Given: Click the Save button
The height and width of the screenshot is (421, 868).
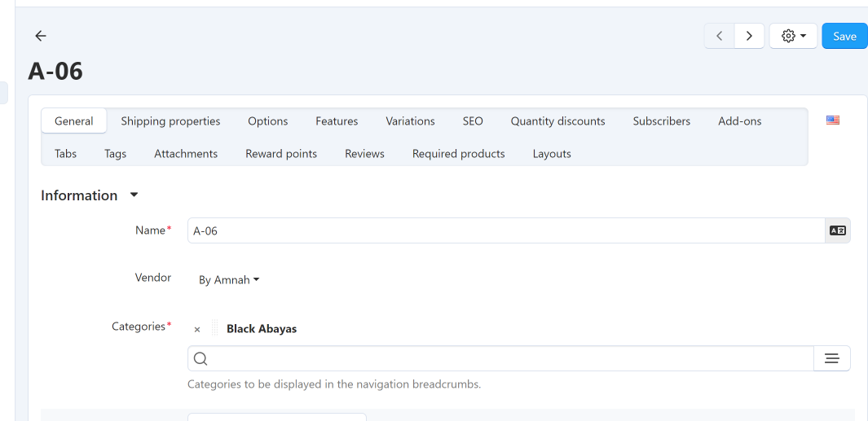Looking at the screenshot, I should 844,36.
